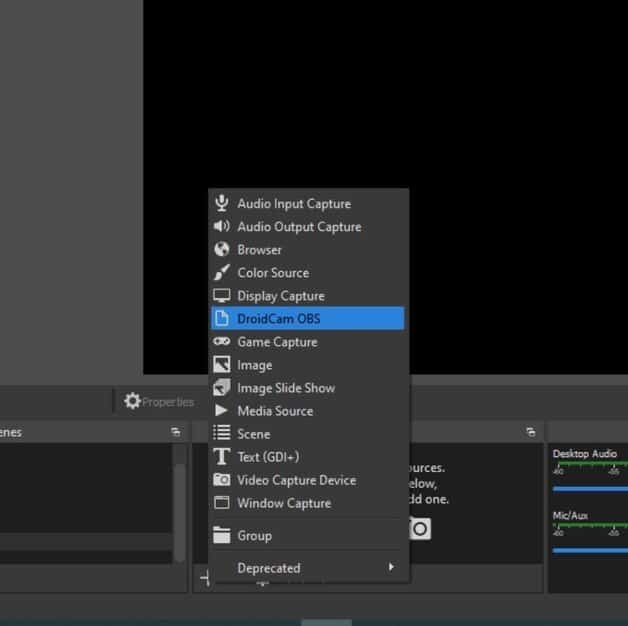Choose Color Source entry
This screenshot has height=626, width=628.
coord(308,273)
